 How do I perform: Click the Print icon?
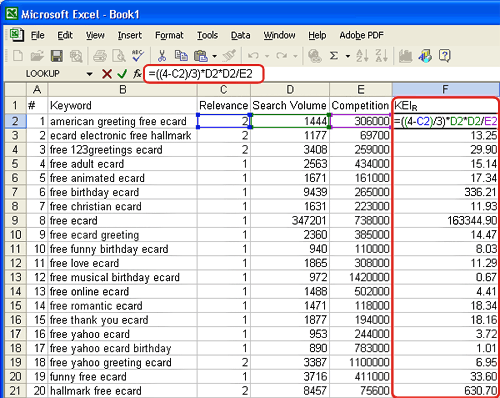point(99,56)
